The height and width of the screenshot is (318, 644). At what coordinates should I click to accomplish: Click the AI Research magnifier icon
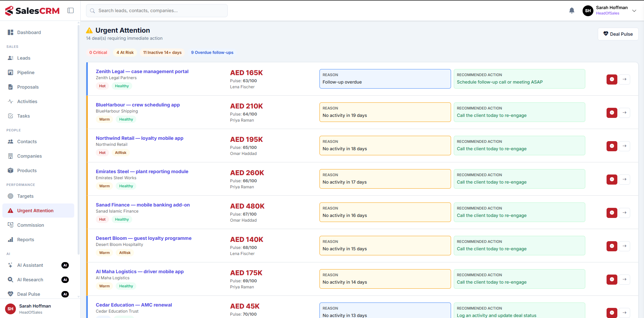[x=10, y=280]
